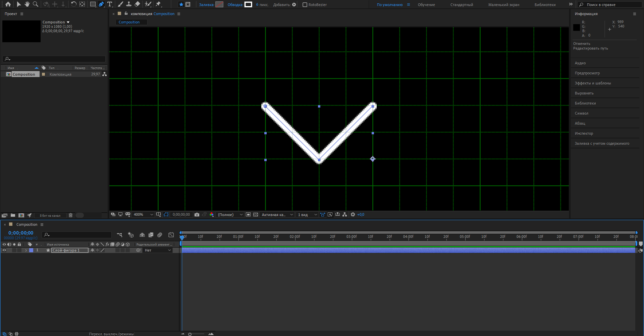The width and height of the screenshot is (644, 336).
Task: Switch to Библиотеки workspace
Action: click(545, 5)
